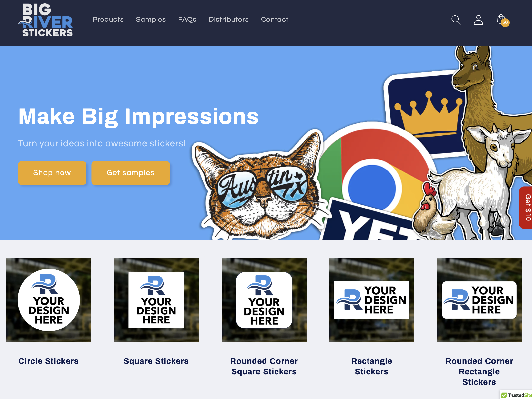Open the Rectangle Stickers product image
This screenshot has height=399, width=532.
(372, 300)
